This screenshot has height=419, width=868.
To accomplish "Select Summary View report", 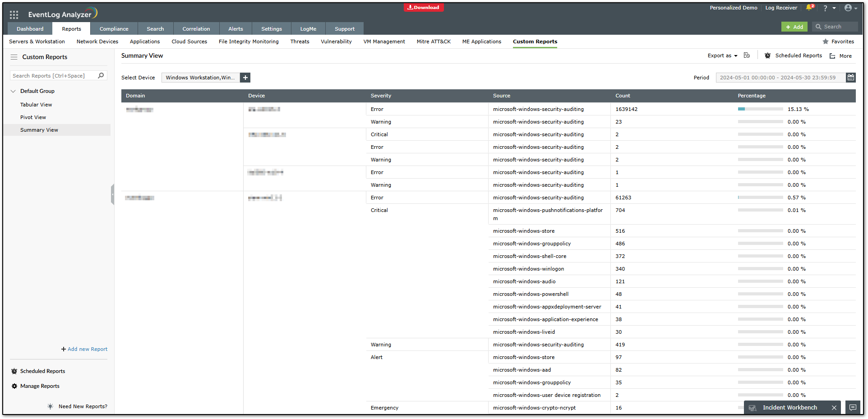I will [x=39, y=130].
